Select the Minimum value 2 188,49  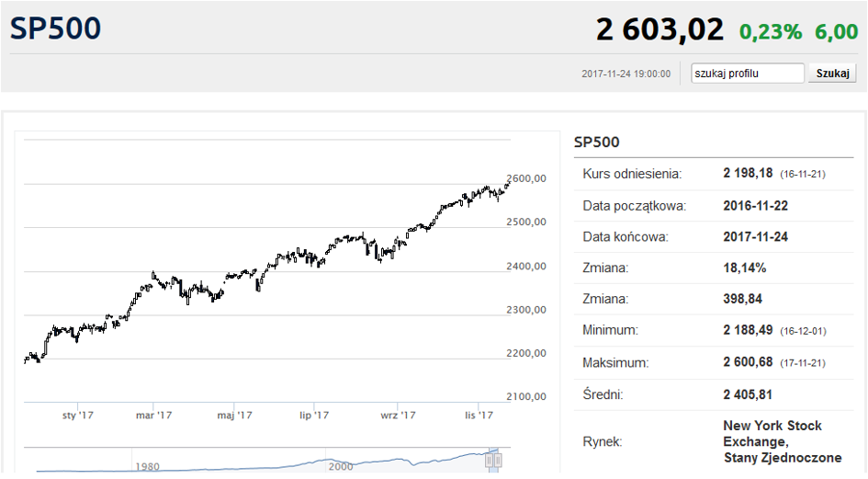point(748,330)
